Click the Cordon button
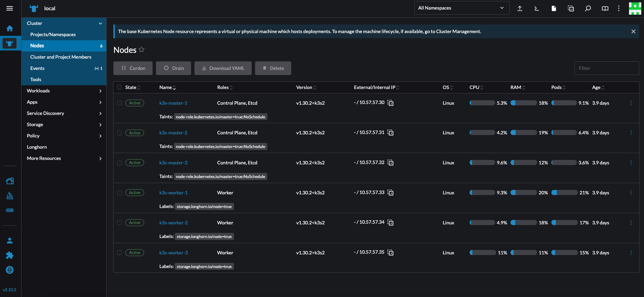The width and height of the screenshot is (644, 297). pos(133,68)
